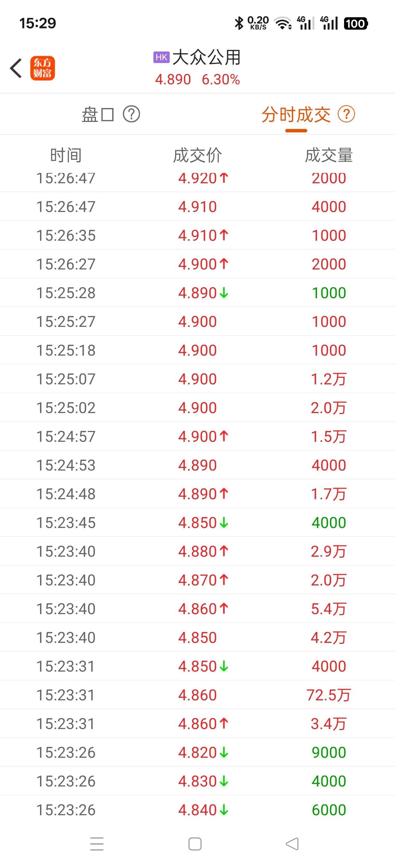Tap the 6.30% change percentage

[x=221, y=80]
